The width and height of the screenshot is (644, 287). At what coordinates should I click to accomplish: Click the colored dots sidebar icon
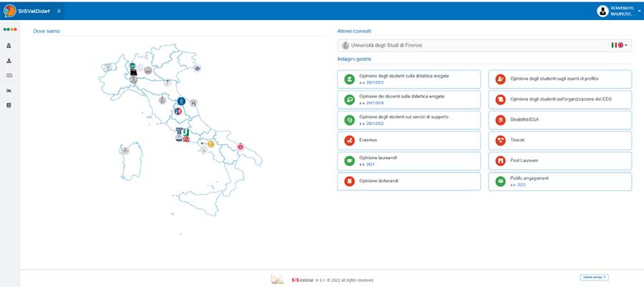tap(9, 30)
